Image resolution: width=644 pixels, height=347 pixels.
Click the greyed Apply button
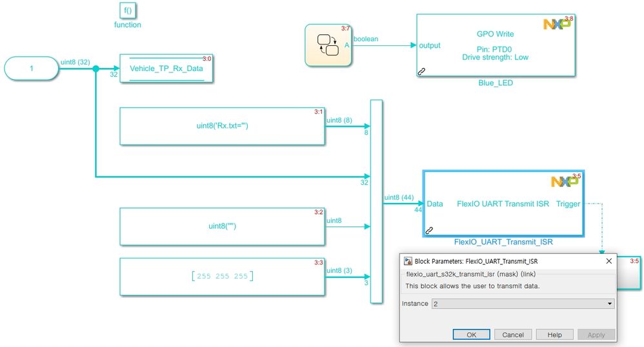pos(596,335)
